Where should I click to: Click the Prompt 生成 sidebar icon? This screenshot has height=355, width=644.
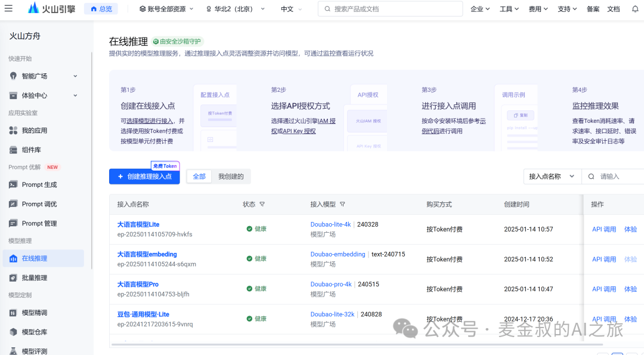(13, 185)
